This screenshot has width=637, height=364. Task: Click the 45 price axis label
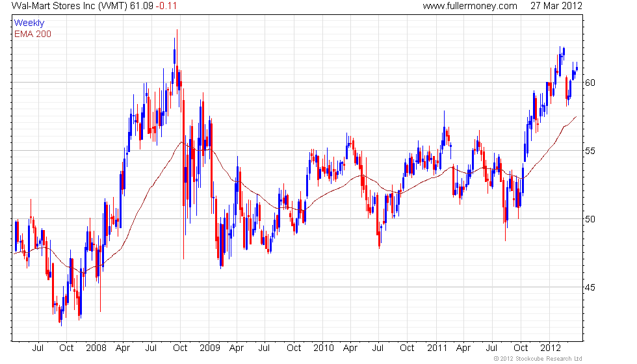[x=590, y=287]
